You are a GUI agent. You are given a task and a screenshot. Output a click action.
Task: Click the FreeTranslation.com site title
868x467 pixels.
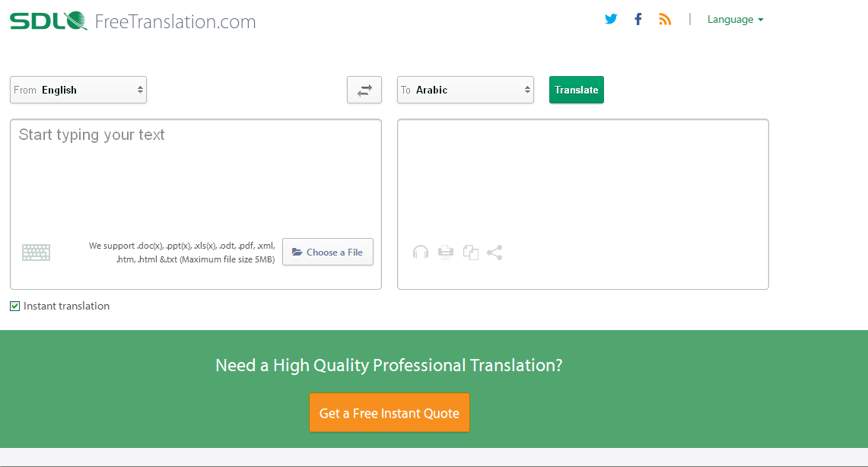point(175,21)
